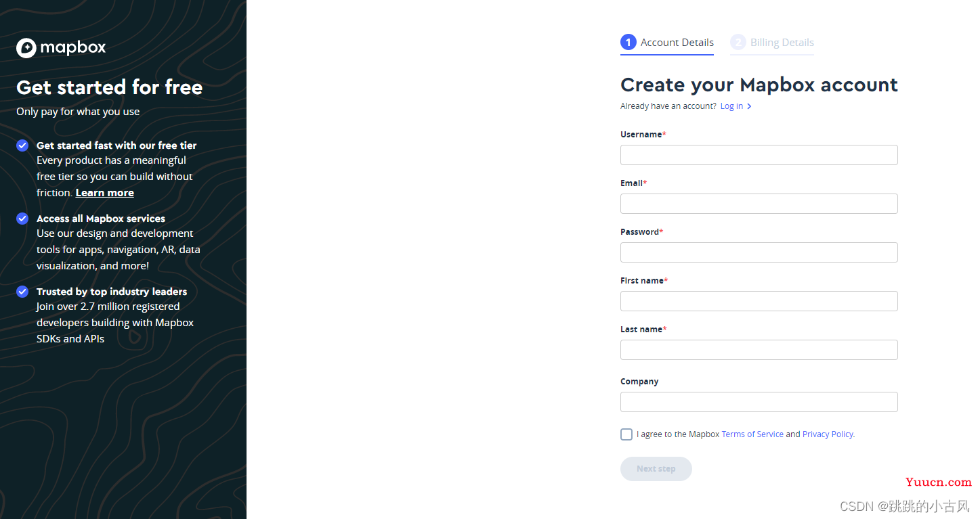Click checkmark icon beside Trusted by industry leaders
The width and height of the screenshot is (980, 519).
[x=22, y=292]
